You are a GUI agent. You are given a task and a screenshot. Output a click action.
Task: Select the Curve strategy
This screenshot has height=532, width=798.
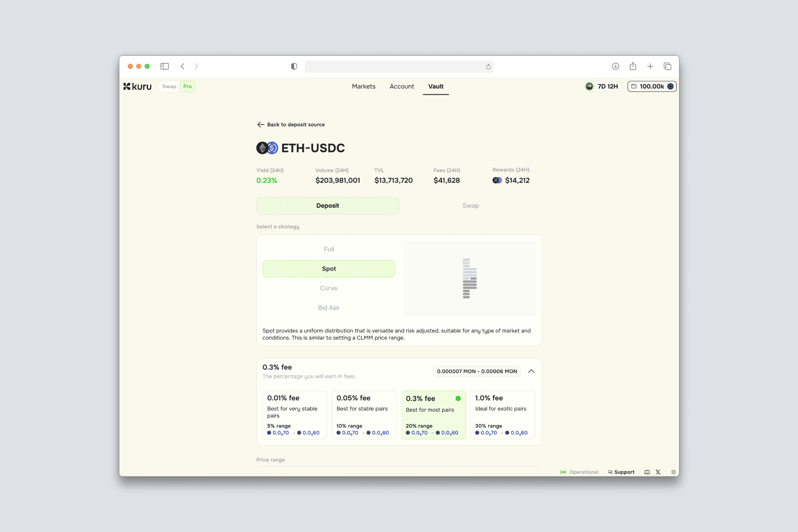point(328,288)
